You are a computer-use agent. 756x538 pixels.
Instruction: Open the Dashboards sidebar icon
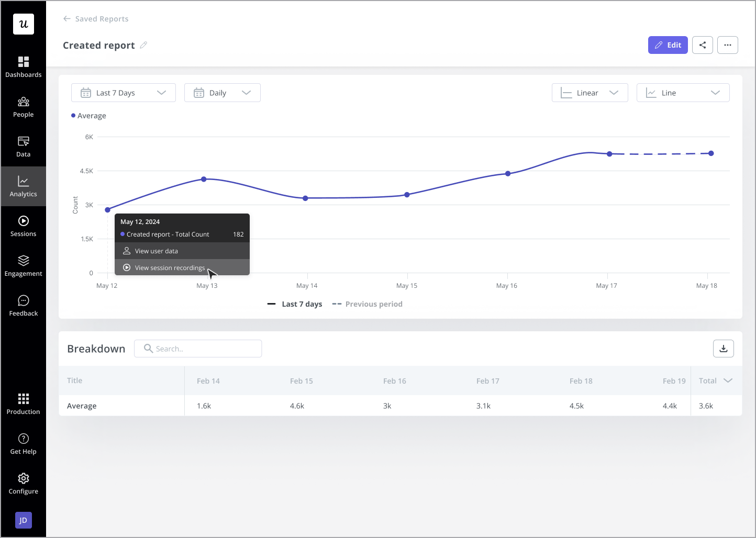coord(24,67)
